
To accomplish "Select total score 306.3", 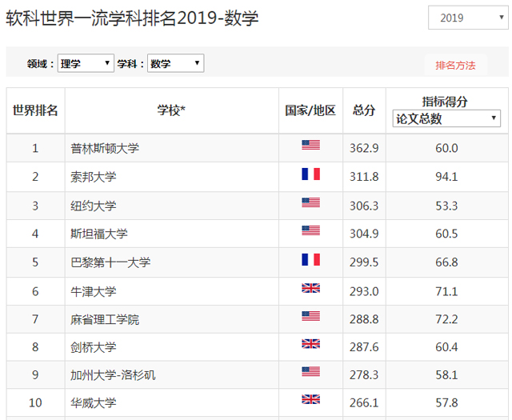I will [x=364, y=206].
